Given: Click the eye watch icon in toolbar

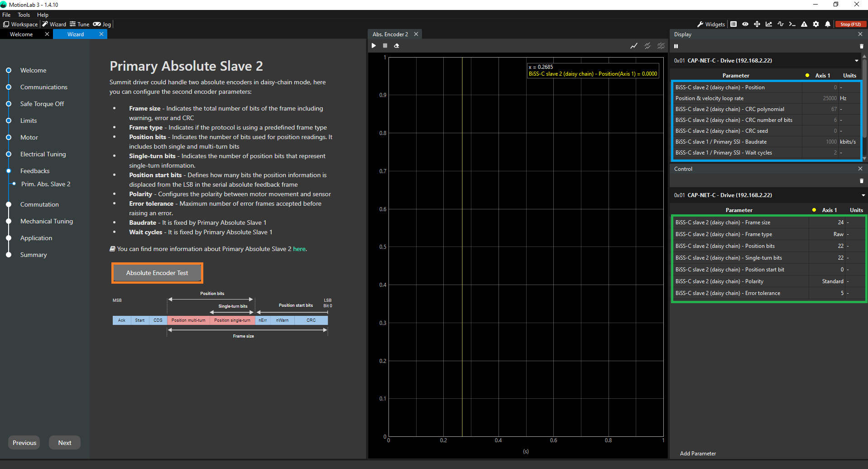Looking at the screenshot, I should pyautogui.click(x=745, y=24).
